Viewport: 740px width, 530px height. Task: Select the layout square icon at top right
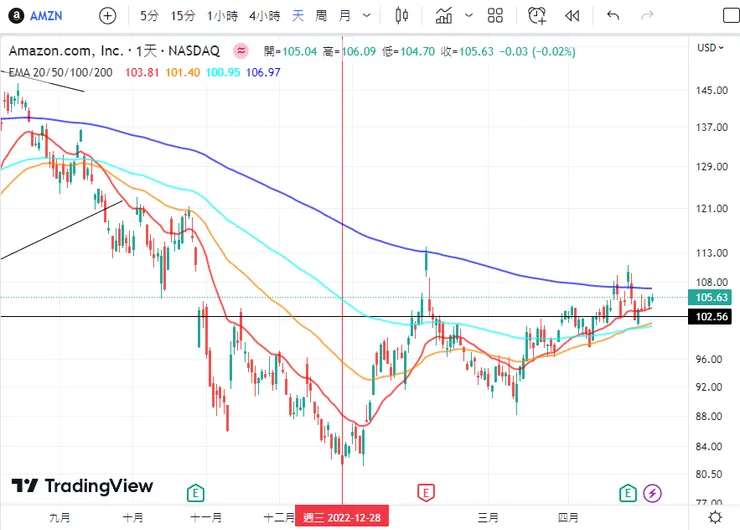point(732,16)
